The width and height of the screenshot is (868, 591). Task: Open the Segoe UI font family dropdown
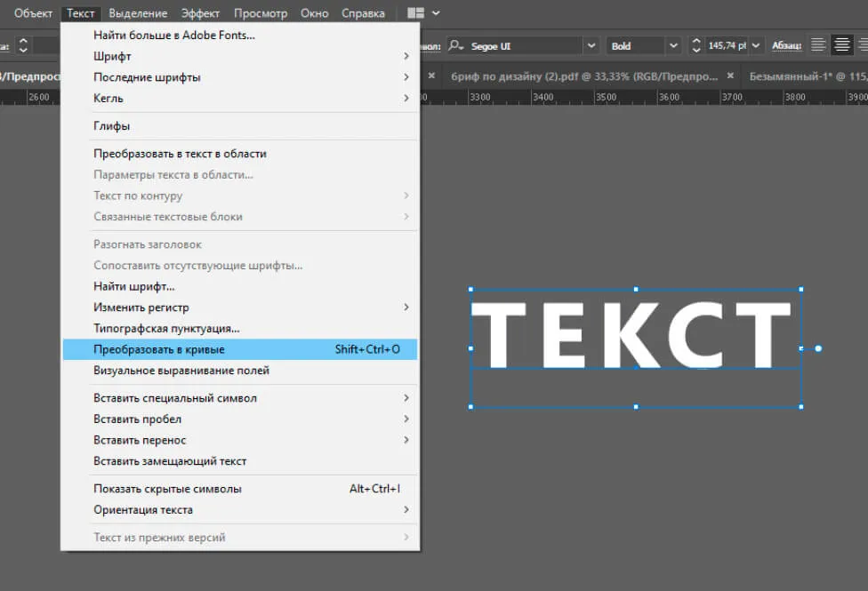591,45
